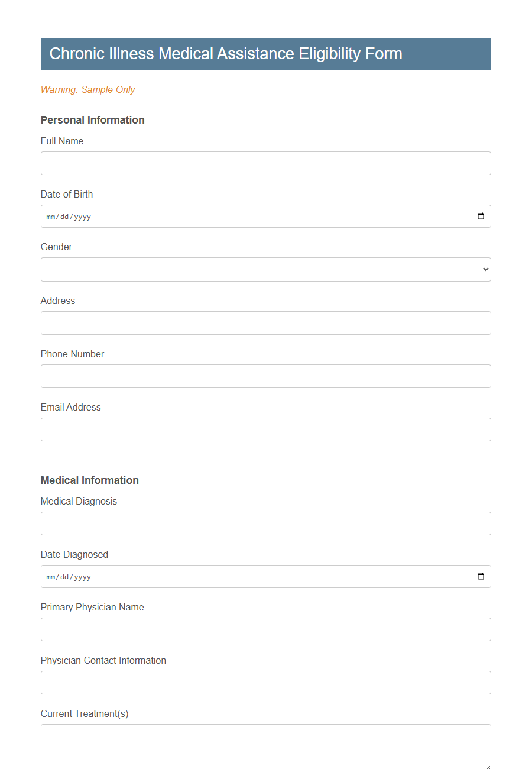The image size is (532, 769).
Task: Click the Warning: Sample Only notice
Action: [x=87, y=89]
